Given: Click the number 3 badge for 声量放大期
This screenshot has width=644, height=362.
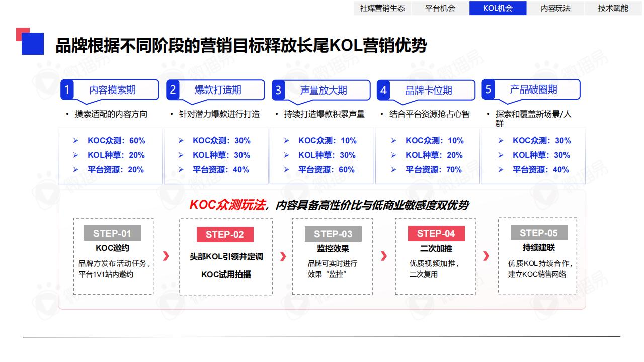Looking at the screenshot, I should point(278,90).
